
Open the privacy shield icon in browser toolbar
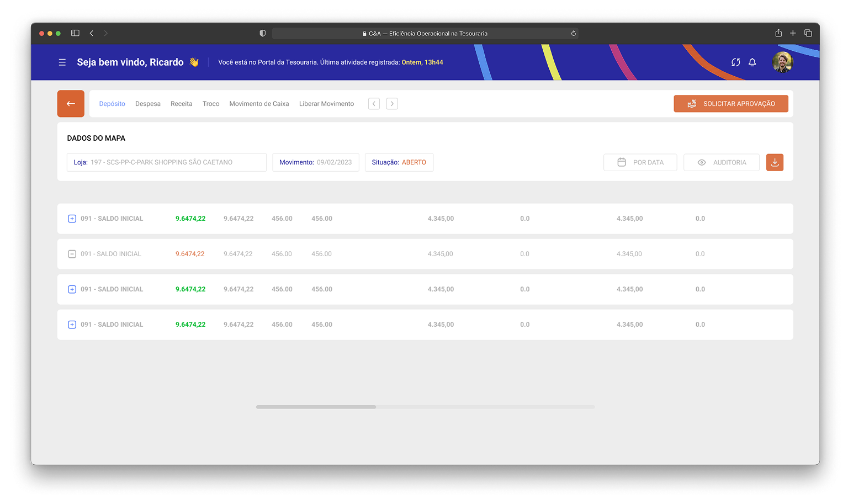[x=263, y=33]
